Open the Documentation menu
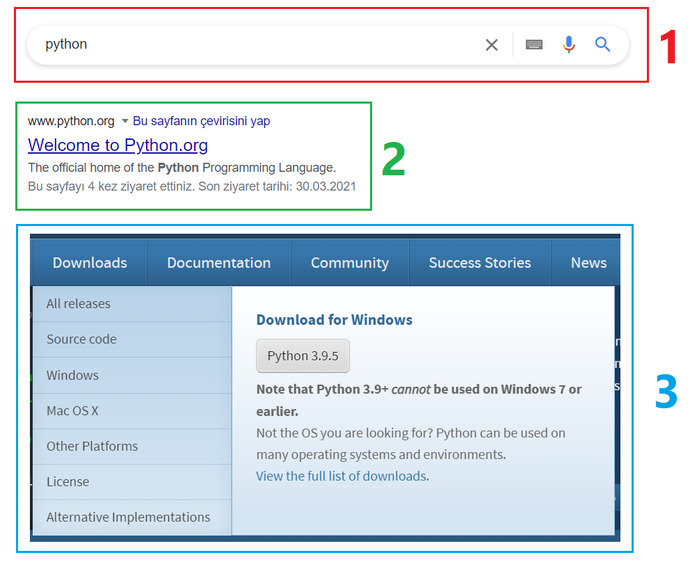 (219, 263)
